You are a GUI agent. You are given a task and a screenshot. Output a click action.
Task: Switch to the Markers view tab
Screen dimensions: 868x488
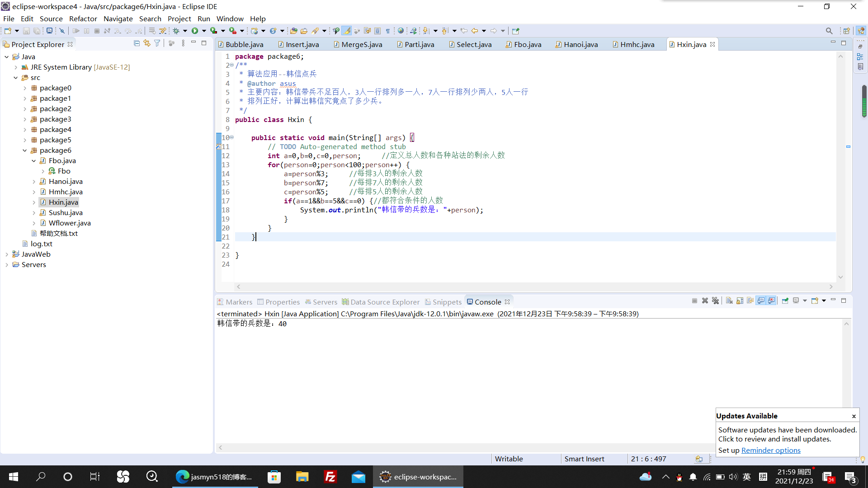(x=235, y=302)
